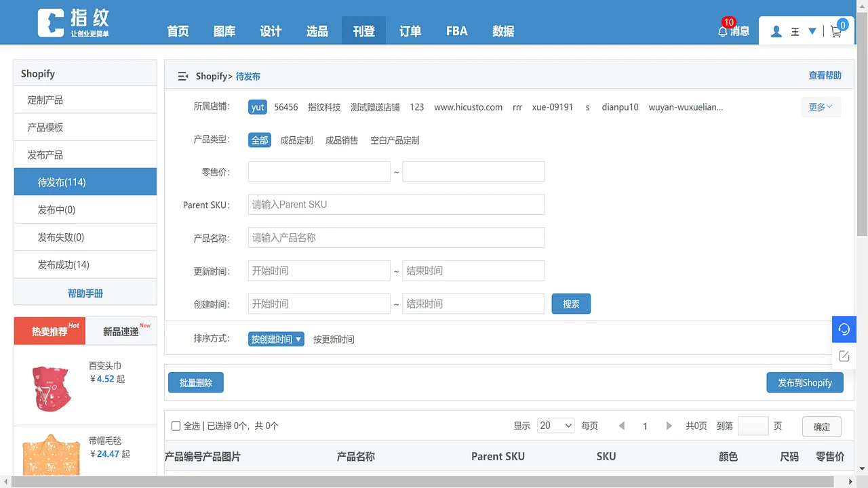
Task: Click the floating feedback pencil icon
Action: point(844,355)
